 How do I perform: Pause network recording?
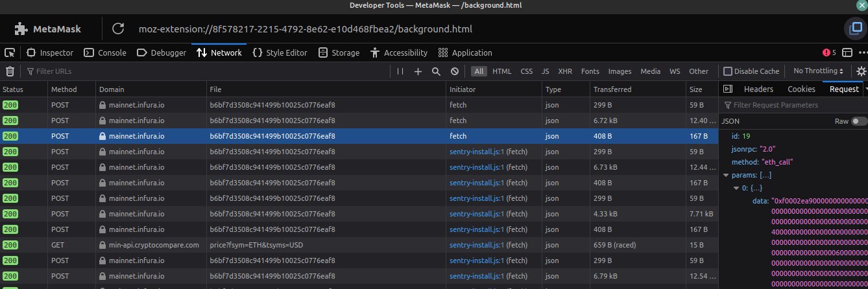click(400, 71)
